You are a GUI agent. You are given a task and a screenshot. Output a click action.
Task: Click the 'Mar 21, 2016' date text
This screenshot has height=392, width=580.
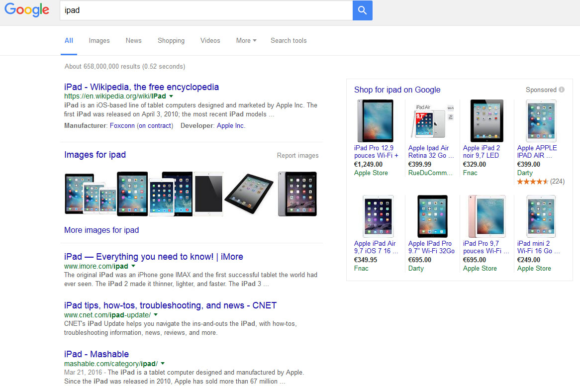pos(83,373)
